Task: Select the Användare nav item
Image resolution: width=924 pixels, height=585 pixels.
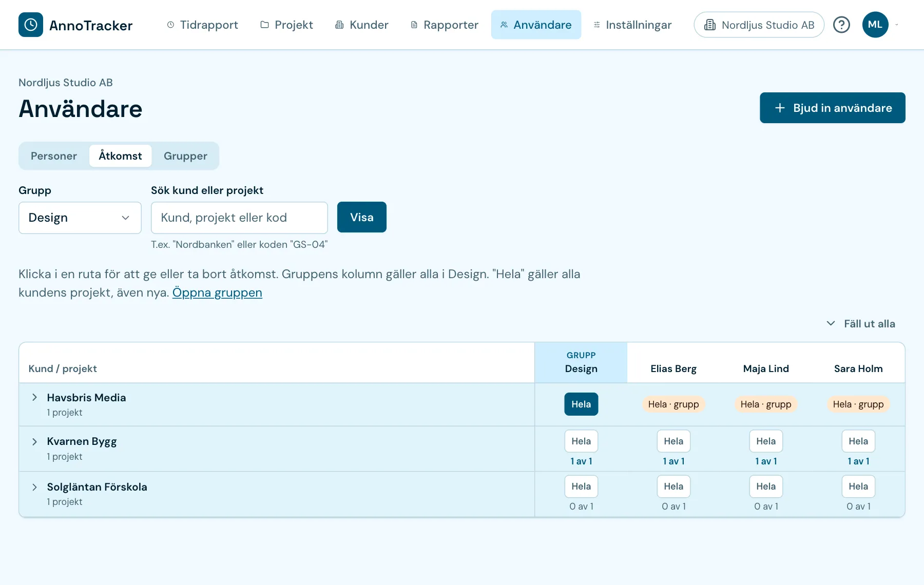Action: point(536,25)
